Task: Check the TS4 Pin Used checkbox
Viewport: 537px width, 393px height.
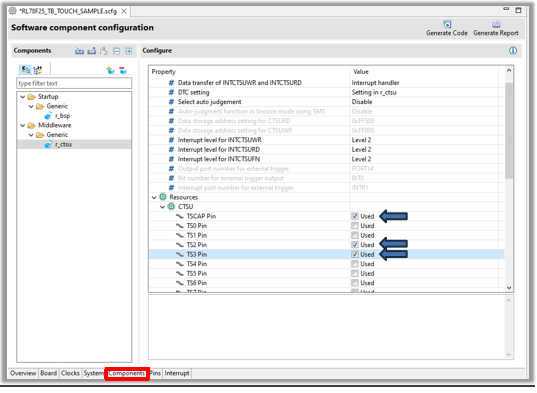Action: pyautogui.click(x=355, y=264)
